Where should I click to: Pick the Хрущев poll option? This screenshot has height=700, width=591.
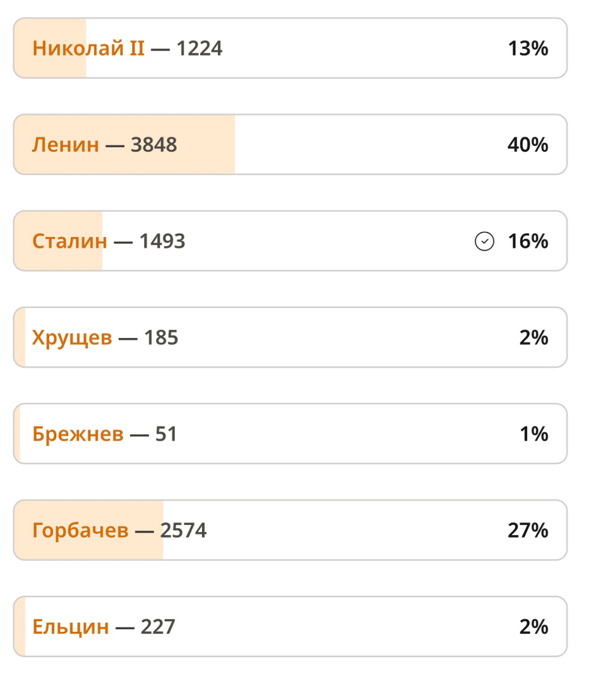[290, 337]
